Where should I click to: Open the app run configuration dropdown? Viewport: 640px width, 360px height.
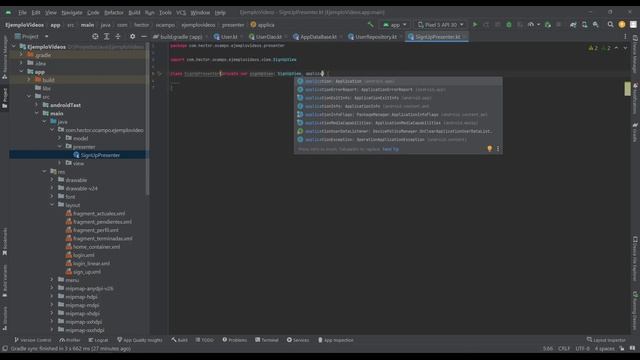click(x=394, y=24)
